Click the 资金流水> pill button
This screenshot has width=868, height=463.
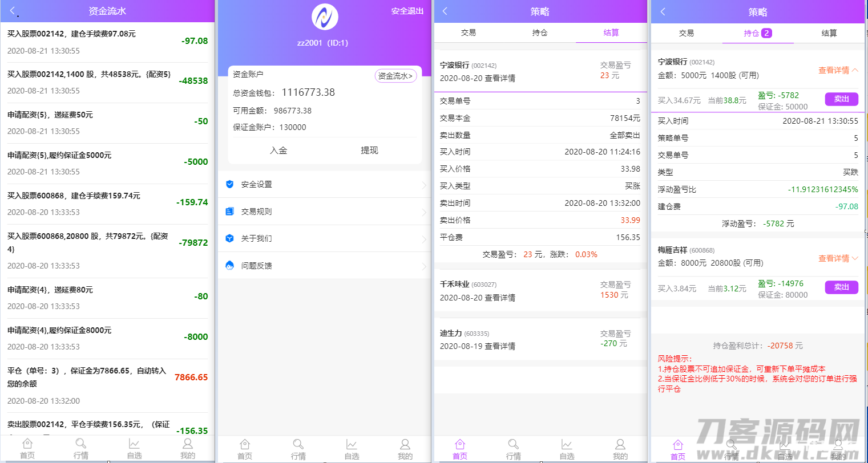(395, 76)
